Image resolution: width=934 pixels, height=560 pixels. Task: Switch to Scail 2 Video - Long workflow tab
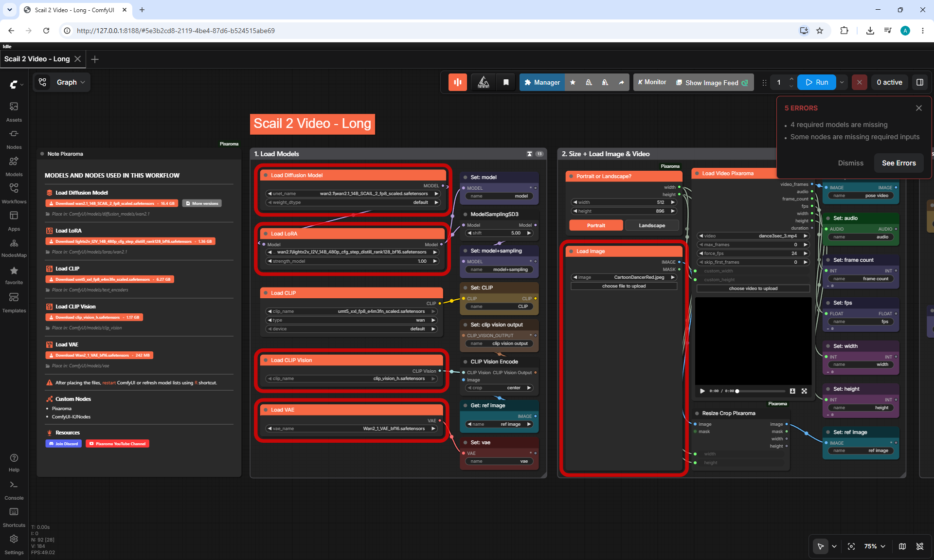(37, 59)
